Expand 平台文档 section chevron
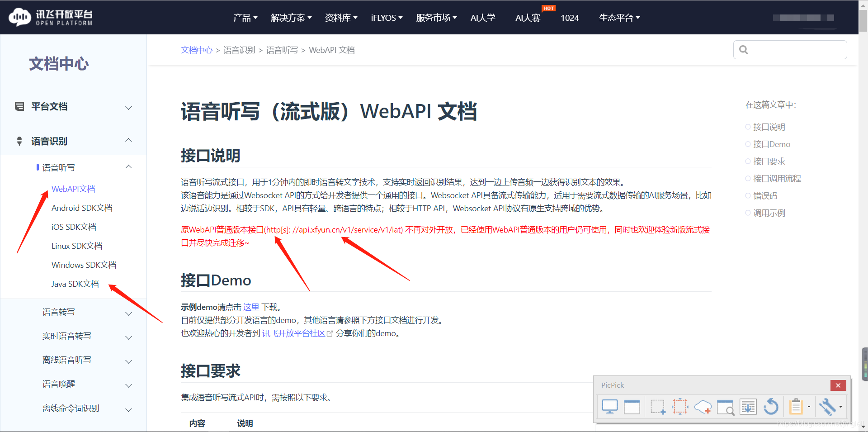This screenshot has width=868, height=432. pyautogui.click(x=128, y=108)
